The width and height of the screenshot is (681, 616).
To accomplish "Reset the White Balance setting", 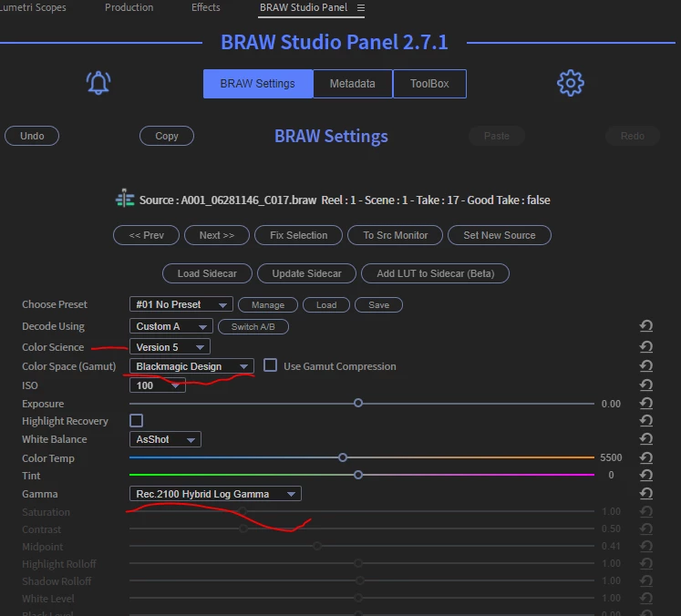I will pyautogui.click(x=645, y=439).
